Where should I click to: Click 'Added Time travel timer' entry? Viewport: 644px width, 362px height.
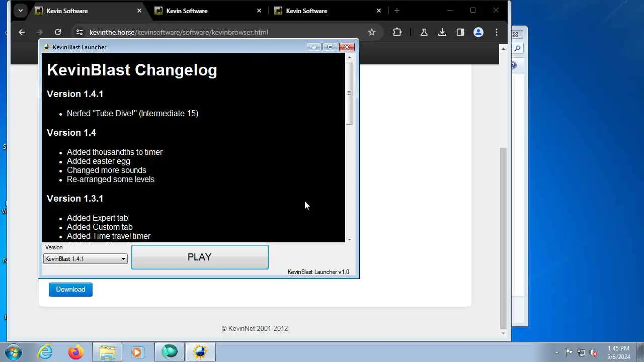109,236
